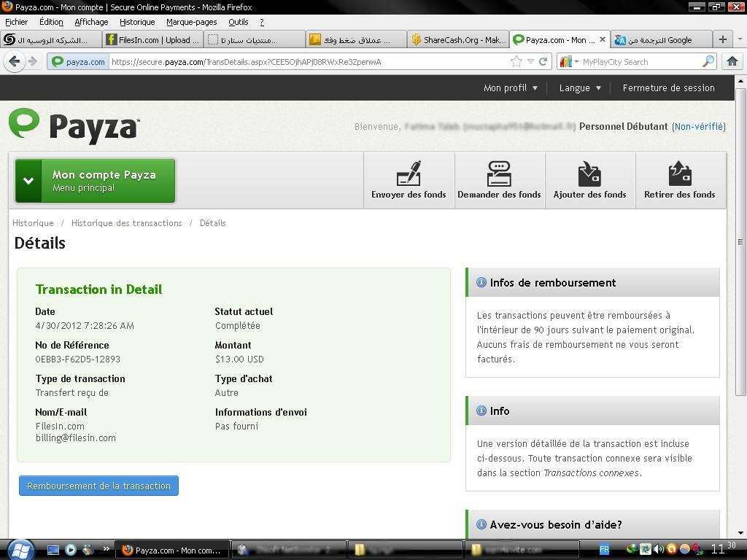This screenshot has width=747, height=560.
Task: Open the Marque-pages menu
Action: 192,22
